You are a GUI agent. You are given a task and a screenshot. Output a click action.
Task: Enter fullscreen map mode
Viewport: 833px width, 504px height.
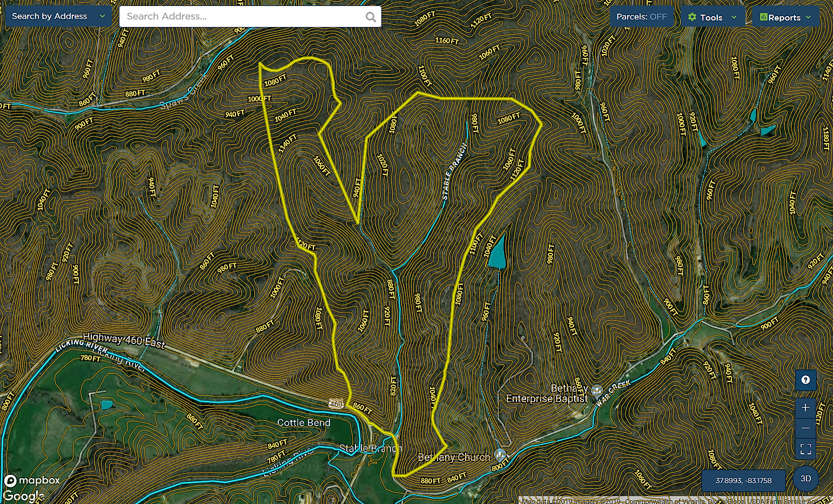pos(805,449)
